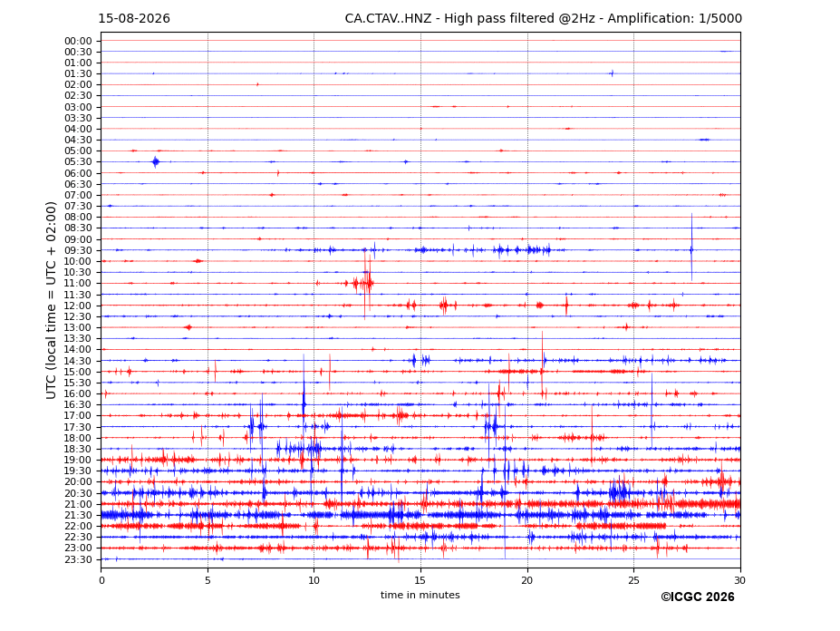Select the 18:00 time row label
This screenshot has height=631, width=840.
[x=78, y=439]
